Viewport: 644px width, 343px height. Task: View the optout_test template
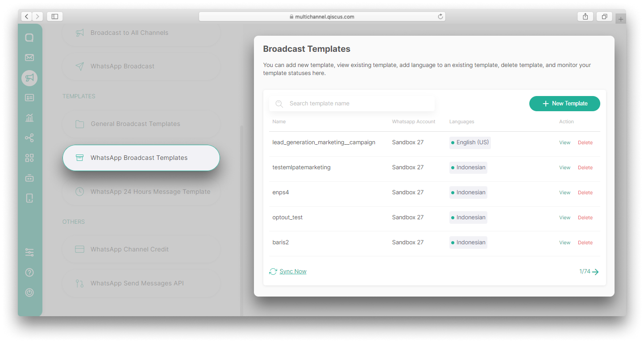(x=565, y=218)
